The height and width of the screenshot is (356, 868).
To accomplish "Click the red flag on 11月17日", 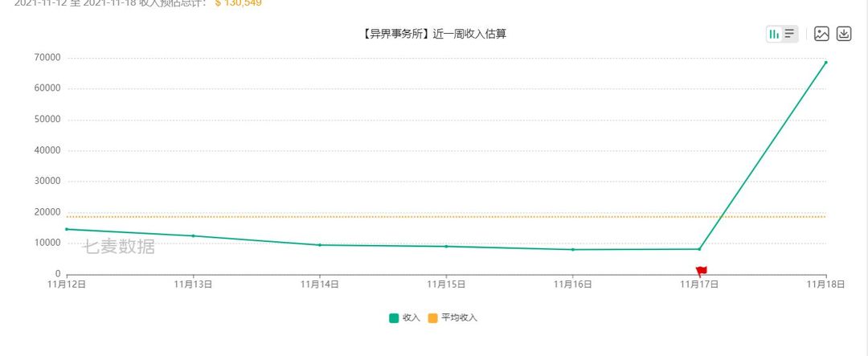I will click(702, 272).
